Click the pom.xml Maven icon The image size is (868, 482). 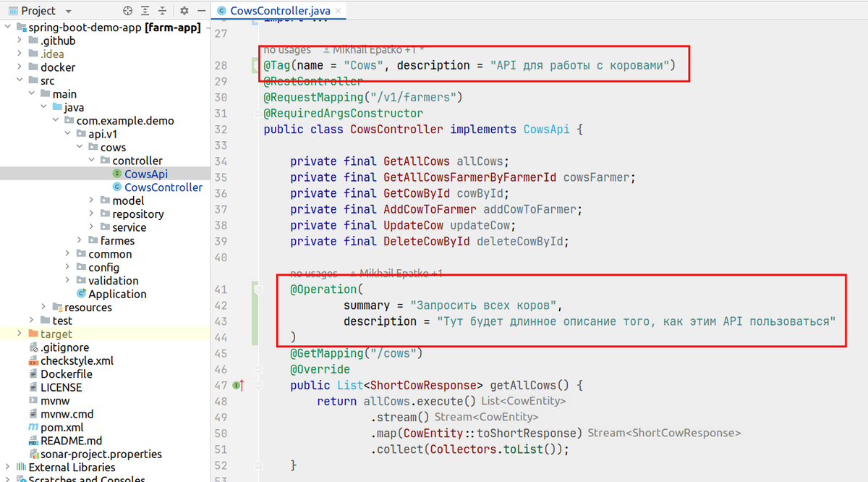tap(33, 428)
